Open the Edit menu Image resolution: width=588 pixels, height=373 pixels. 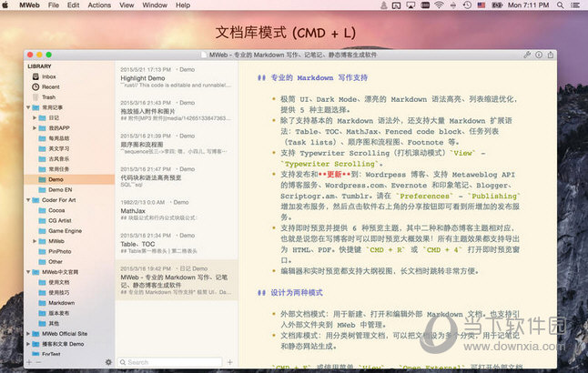pyautogui.click(x=73, y=5)
